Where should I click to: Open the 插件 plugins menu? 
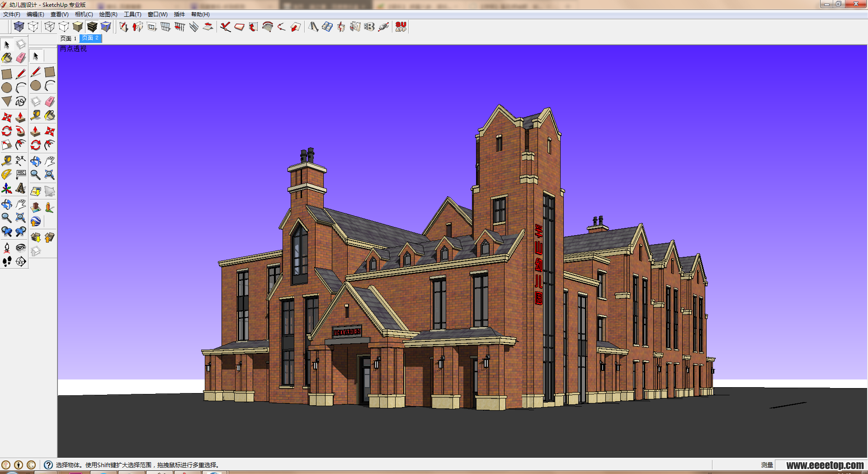[179, 14]
